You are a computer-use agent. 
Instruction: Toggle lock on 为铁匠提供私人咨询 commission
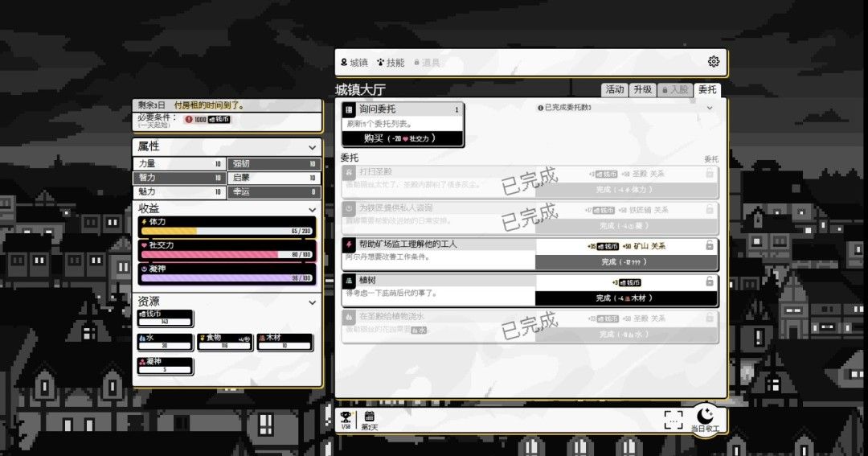pyautogui.click(x=709, y=209)
